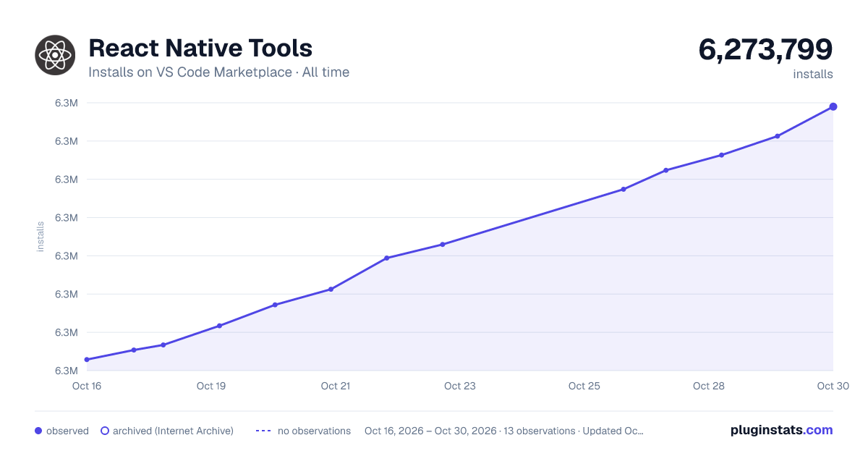Open the pluginstats.com link

781,430
